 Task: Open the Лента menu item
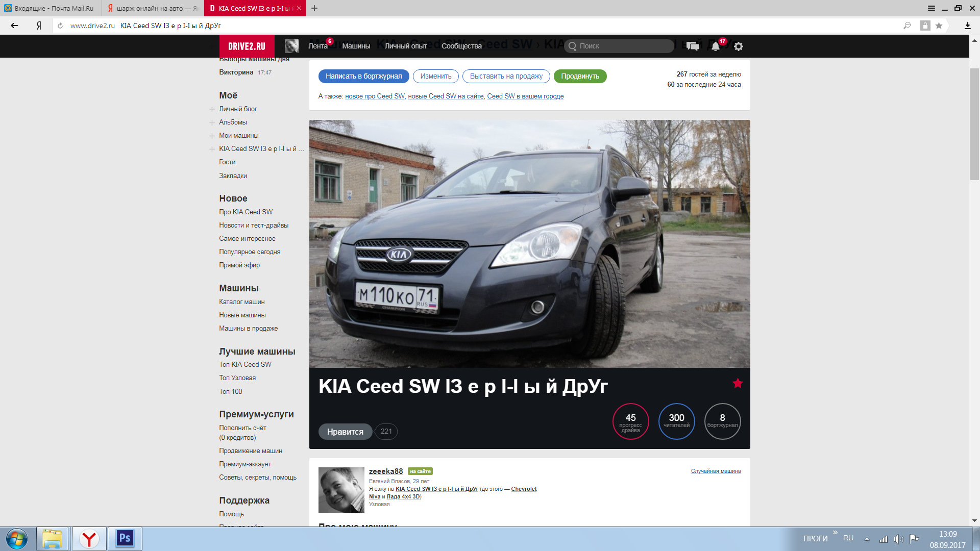pyautogui.click(x=317, y=46)
